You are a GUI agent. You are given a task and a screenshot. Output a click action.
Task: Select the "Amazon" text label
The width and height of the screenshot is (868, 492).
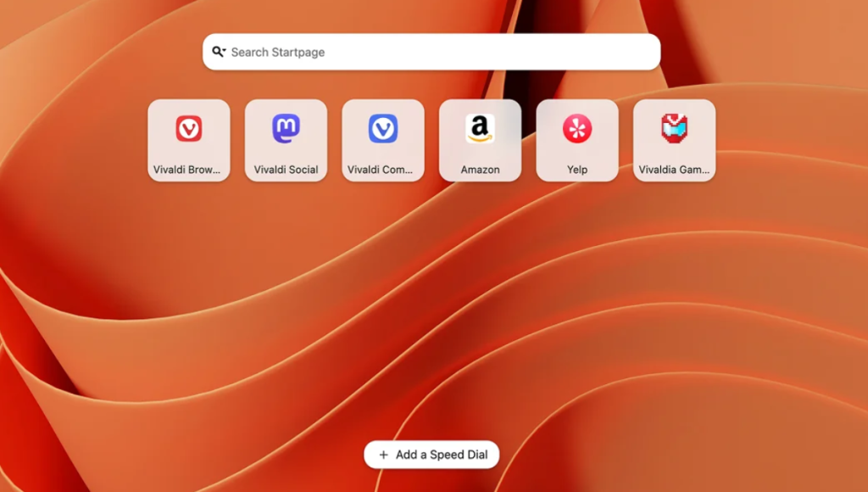pos(480,170)
